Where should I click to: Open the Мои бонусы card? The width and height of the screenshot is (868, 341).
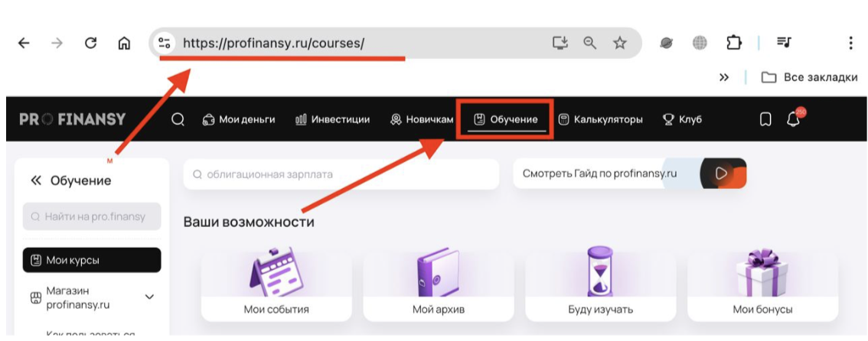(763, 284)
